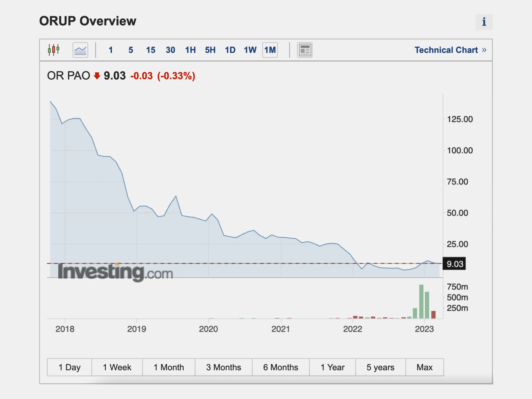Switch interval to 1H

190,50
